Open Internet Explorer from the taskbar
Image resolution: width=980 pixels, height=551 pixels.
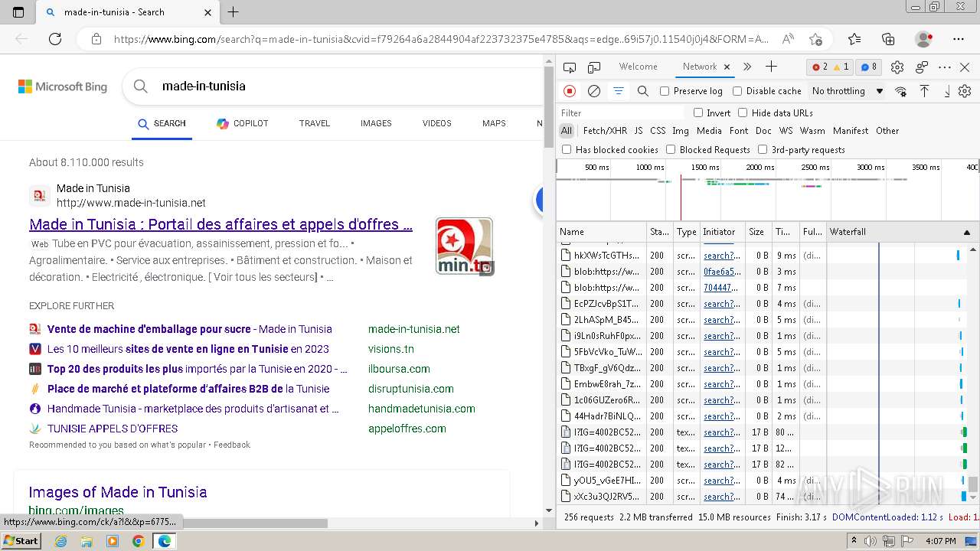tap(60, 541)
